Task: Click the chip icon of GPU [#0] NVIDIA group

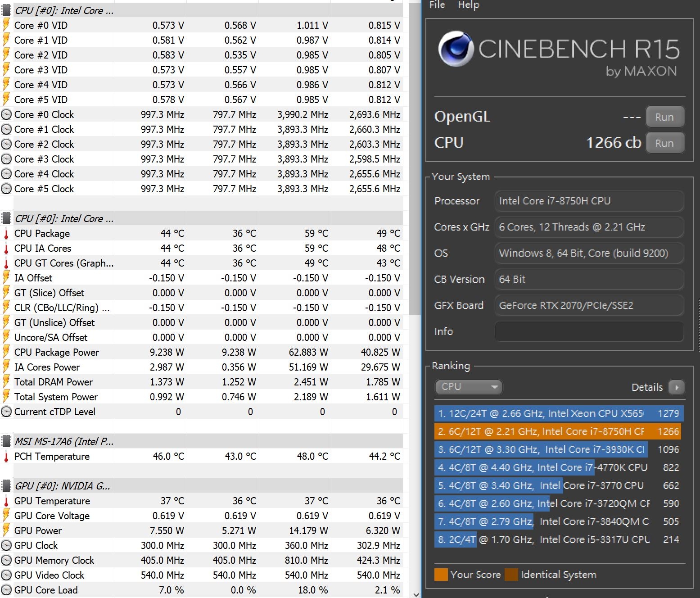Action: point(6,486)
